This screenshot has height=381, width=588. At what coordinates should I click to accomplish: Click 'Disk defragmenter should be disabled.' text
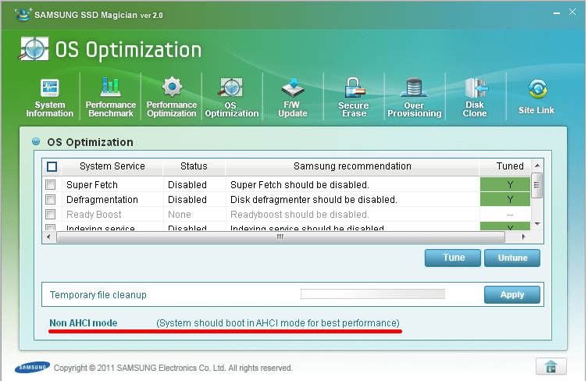point(313,200)
